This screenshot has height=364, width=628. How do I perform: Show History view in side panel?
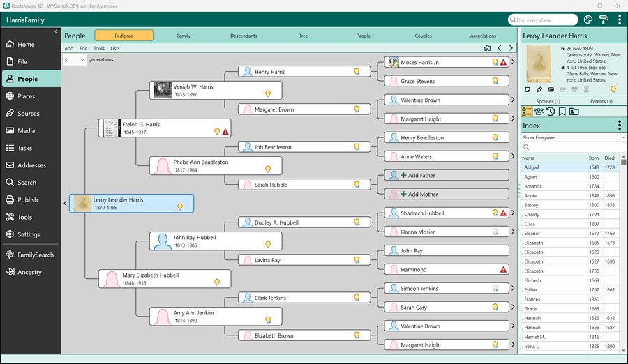pos(551,112)
